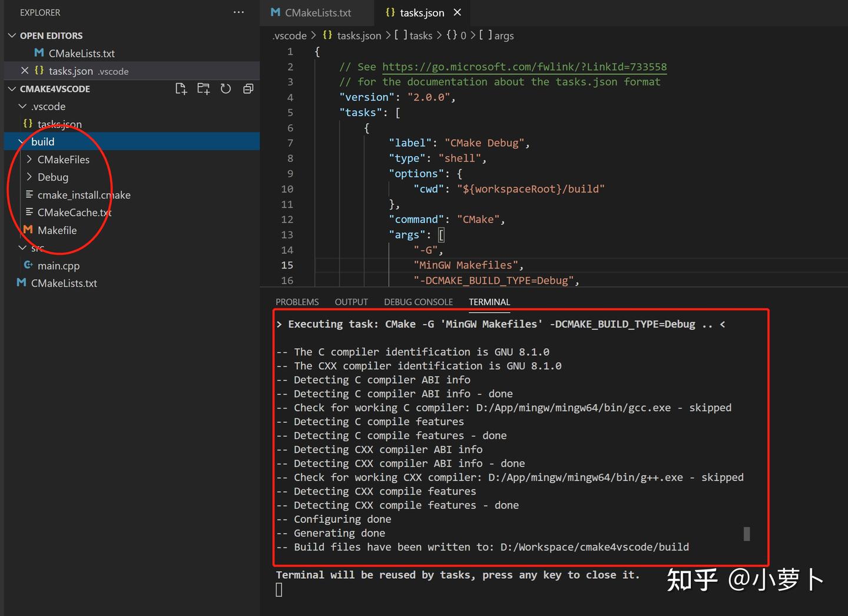848x616 pixels.
Task: Open Views and More Actions menu in Explorer
Action: tap(238, 12)
